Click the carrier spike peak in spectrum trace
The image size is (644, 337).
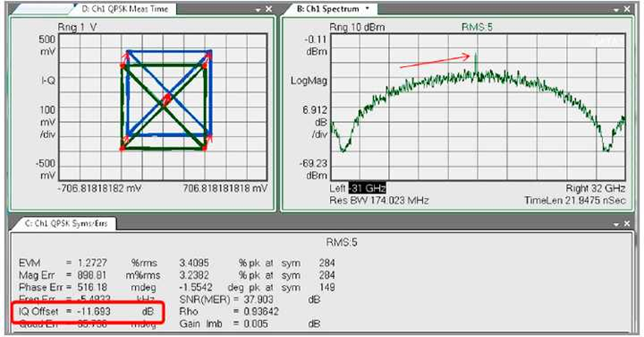(x=474, y=55)
